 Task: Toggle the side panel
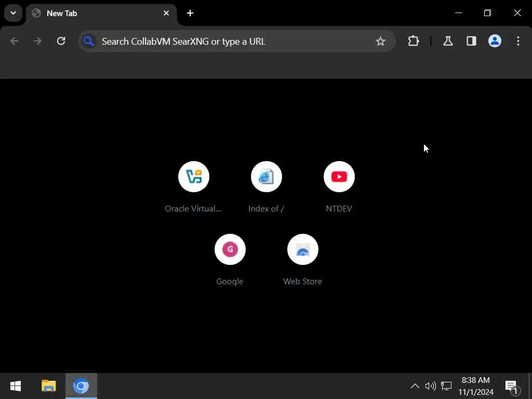click(471, 41)
